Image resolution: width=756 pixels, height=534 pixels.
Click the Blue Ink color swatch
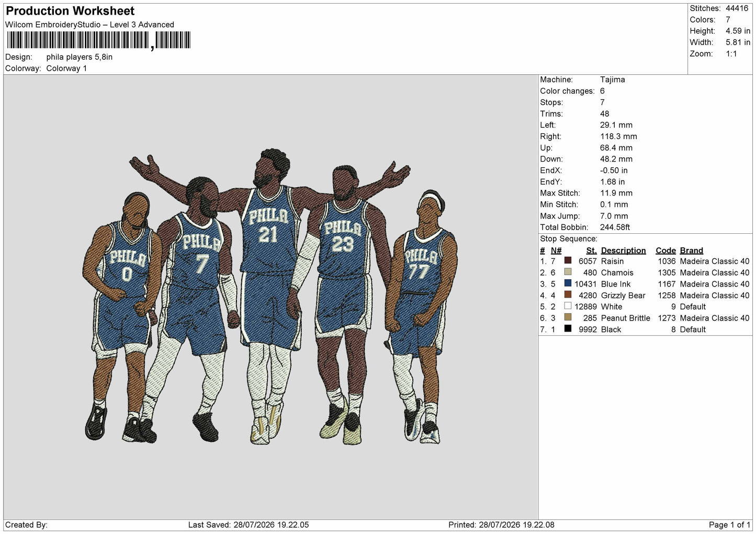point(568,283)
